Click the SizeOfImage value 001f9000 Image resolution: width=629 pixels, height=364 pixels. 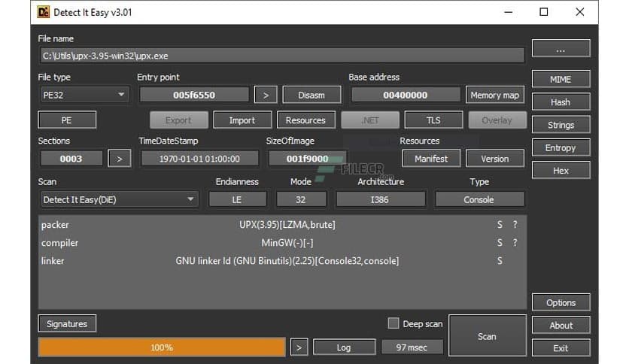(307, 159)
